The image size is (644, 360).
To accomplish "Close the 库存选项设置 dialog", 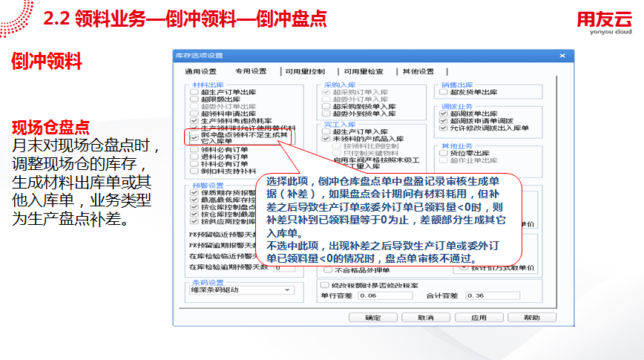I will (562, 56).
